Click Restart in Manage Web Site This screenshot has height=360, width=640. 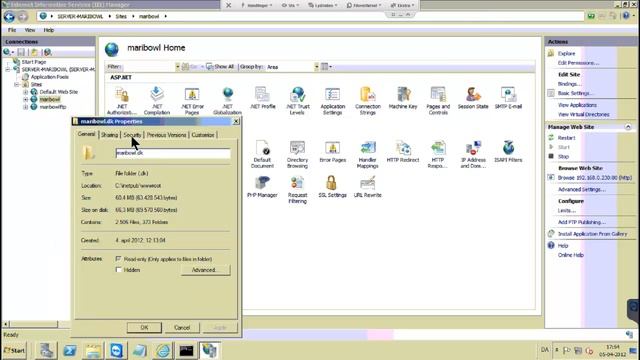[566, 138]
